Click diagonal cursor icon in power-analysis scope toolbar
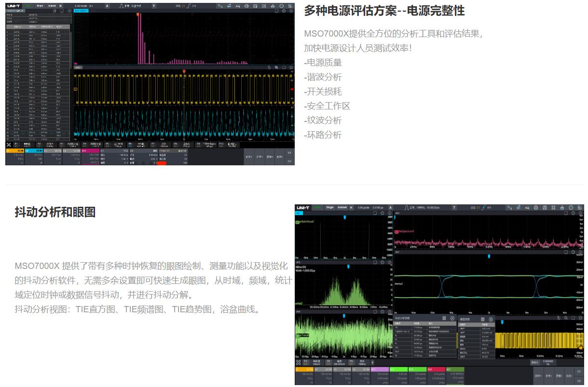Viewport: 588px width, 387px height. 219,6
